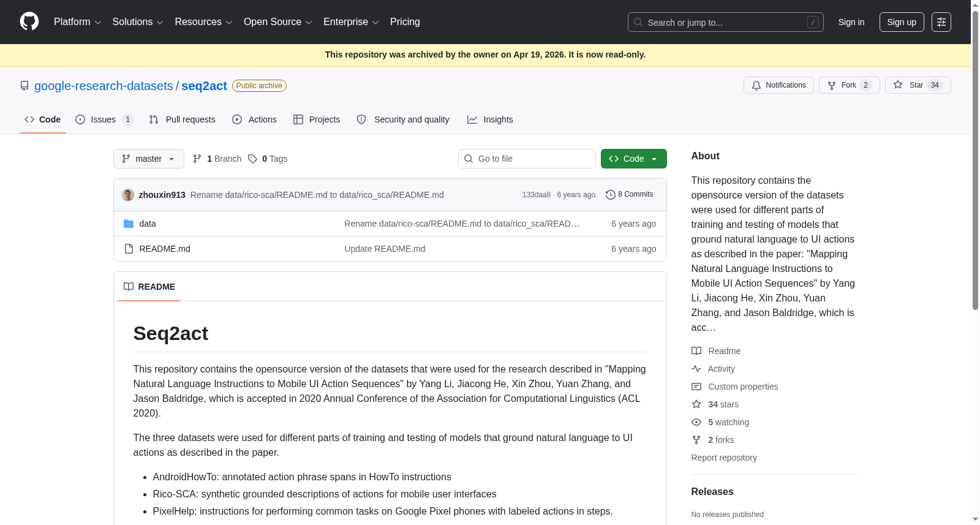Click the star icon in Star button
Viewport: 980px width, 525px height.
[x=898, y=85]
